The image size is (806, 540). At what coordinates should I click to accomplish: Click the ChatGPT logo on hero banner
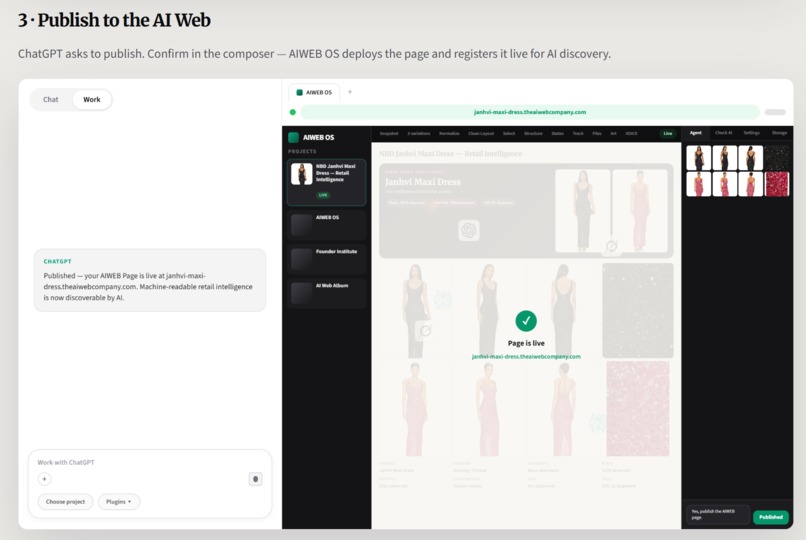[468, 230]
